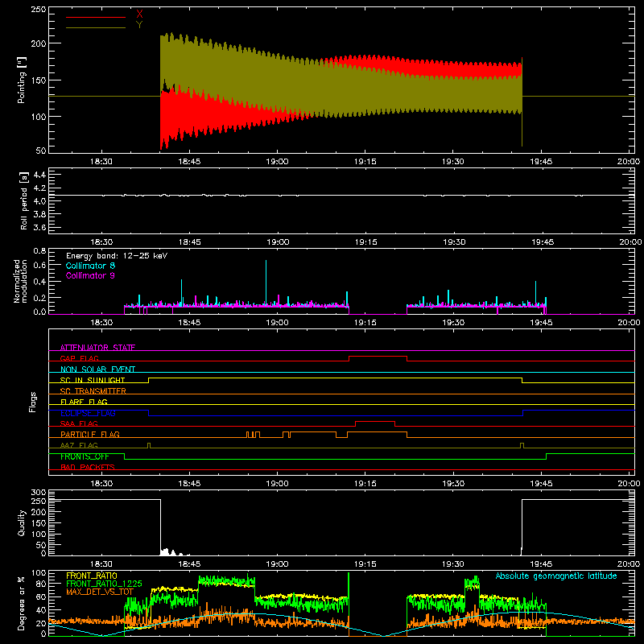
Task: Click the 4.4 tick on the Roll period axis
Action: (x=39, y=175)
